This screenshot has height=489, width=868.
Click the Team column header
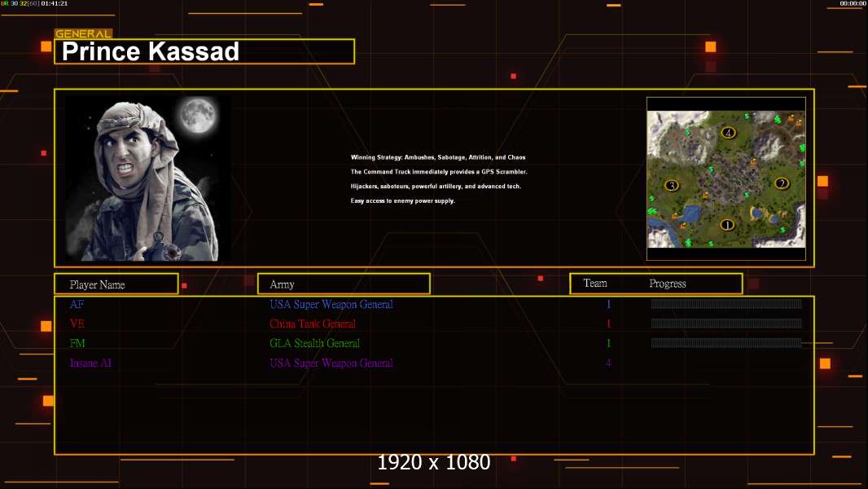click(595, 284)
